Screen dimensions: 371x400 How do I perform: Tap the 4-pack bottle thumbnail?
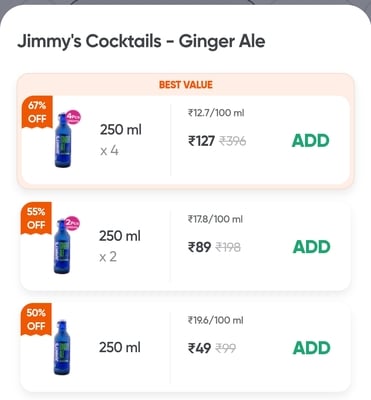(x=63, y=140)
